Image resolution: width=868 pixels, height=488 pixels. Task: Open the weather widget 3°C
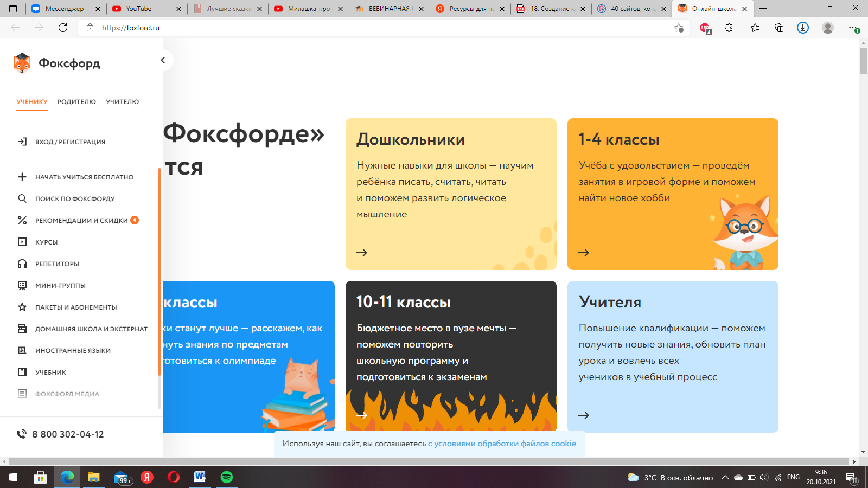click(x=671, y=477)
